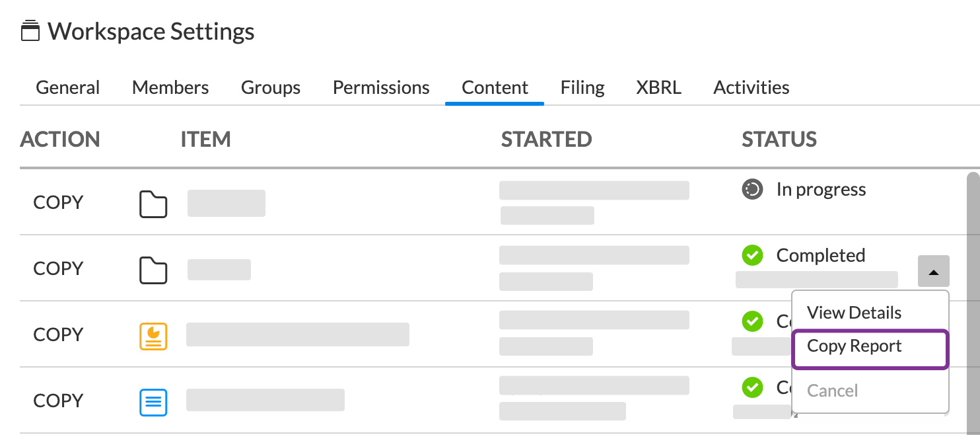Switch to the Activities tab
980x435 pixels.
pos(751,87)
